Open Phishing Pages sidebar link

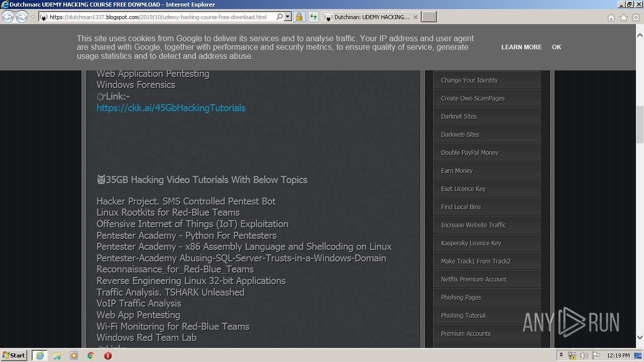487,297
